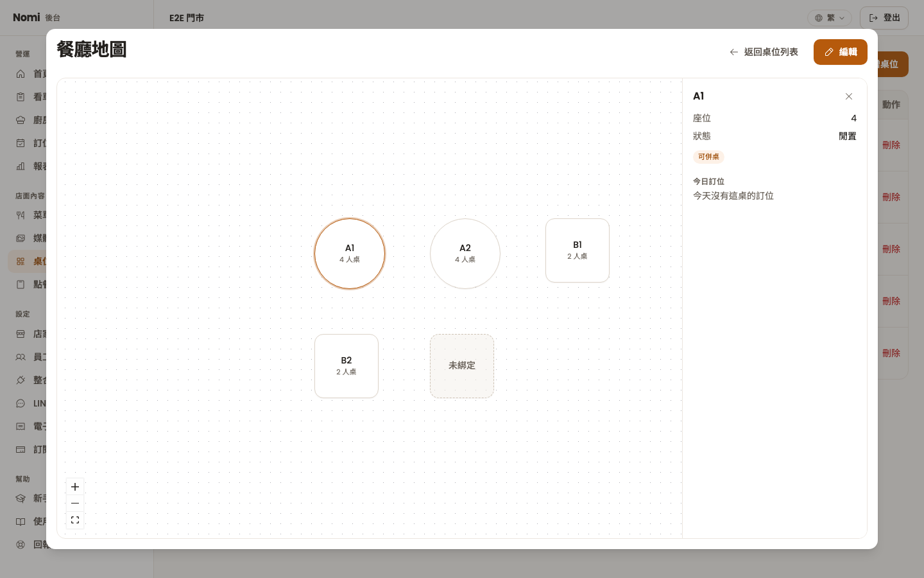Open the plug integrations icon

pos(21,380)
